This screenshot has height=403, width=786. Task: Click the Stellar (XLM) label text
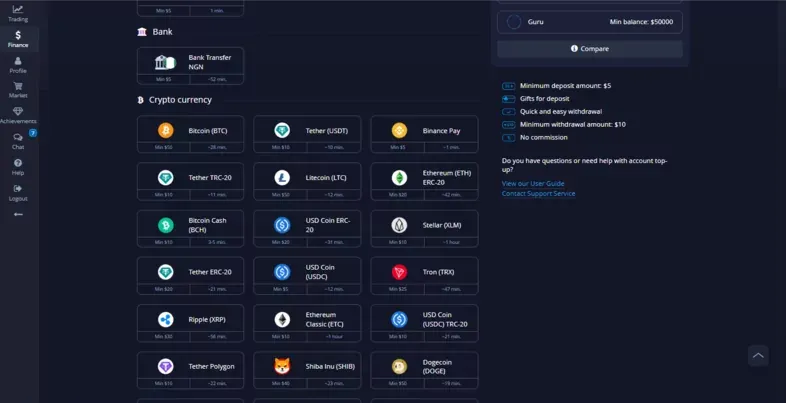click(x=442, y=226)
